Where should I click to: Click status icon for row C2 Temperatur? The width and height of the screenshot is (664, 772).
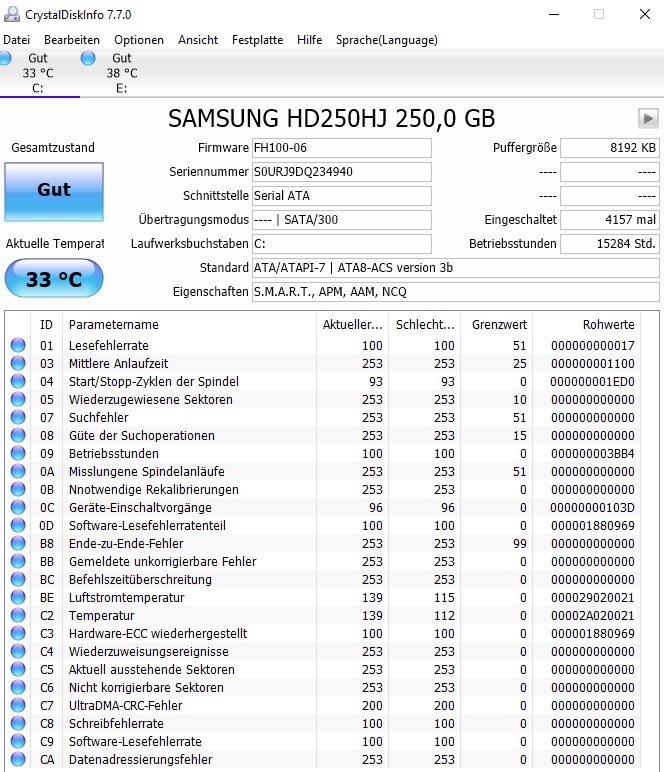(18, 615)
